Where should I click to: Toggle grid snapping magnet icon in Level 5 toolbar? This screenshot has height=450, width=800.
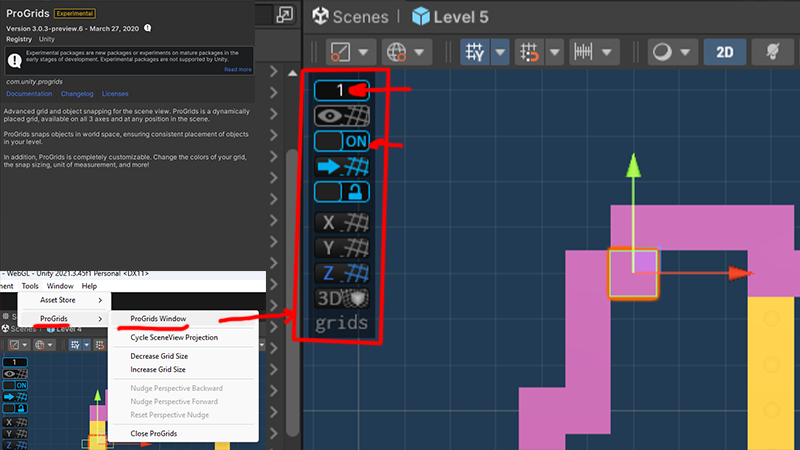[x=529, y=52]
